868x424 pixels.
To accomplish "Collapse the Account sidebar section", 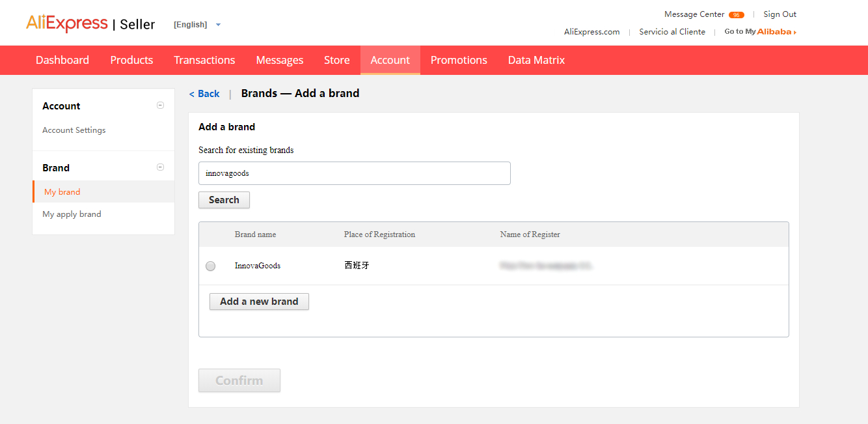I will point(160,106).
